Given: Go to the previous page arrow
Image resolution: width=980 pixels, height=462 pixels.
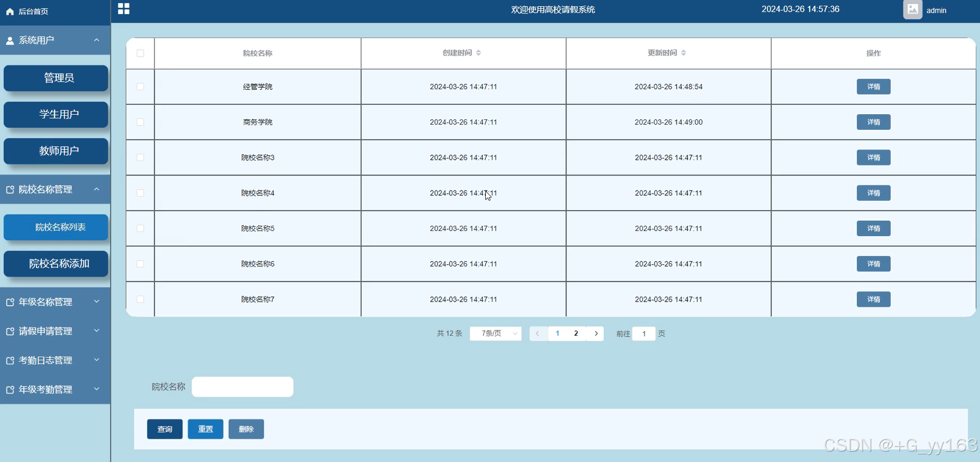Looking at the screenshot, I should pos(537,333).
